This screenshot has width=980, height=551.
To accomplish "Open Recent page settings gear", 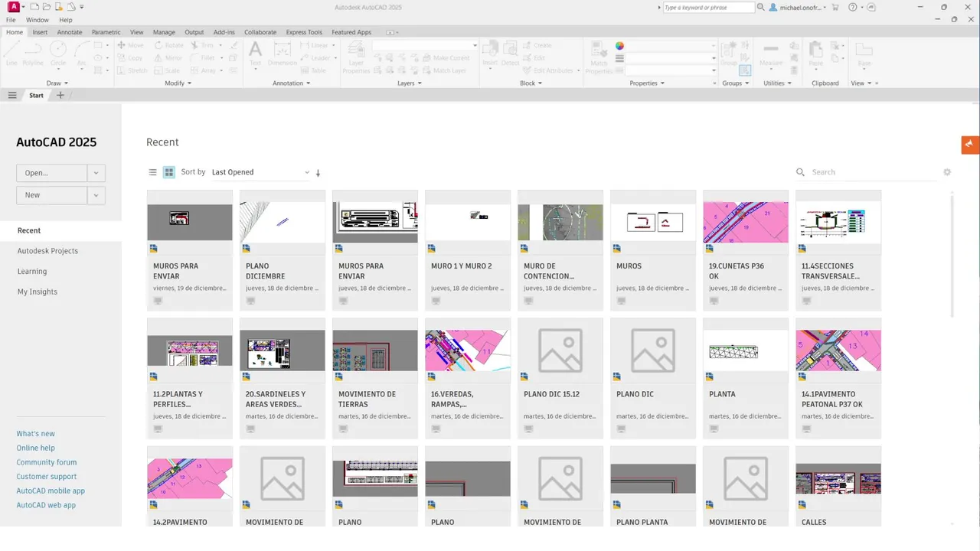I will click(x=947, y=172).
